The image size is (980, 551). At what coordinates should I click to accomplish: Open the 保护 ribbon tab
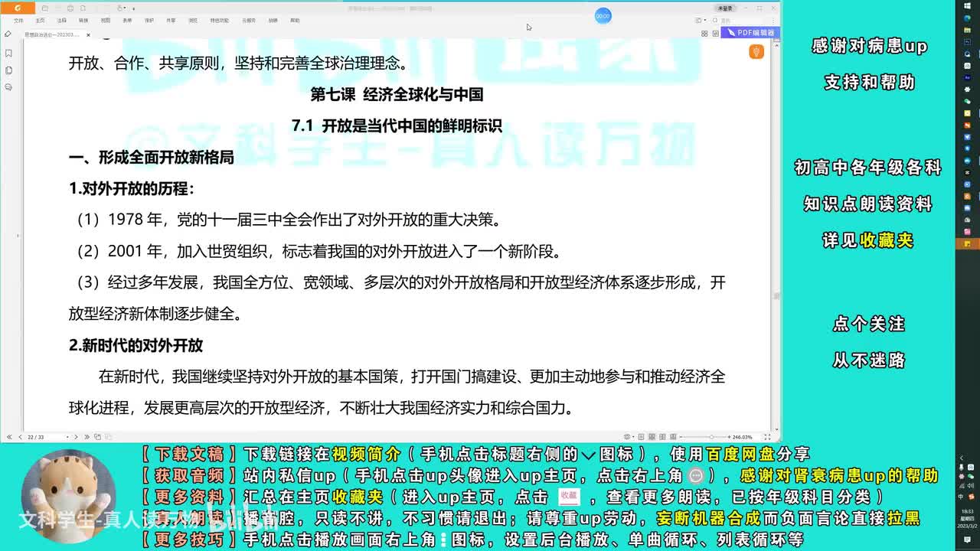(149, 21)
